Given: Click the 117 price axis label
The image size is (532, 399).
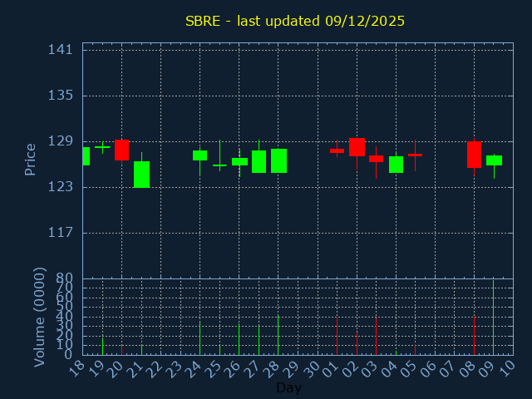Looking at the screenshot, I should click(x=61, y=233).
